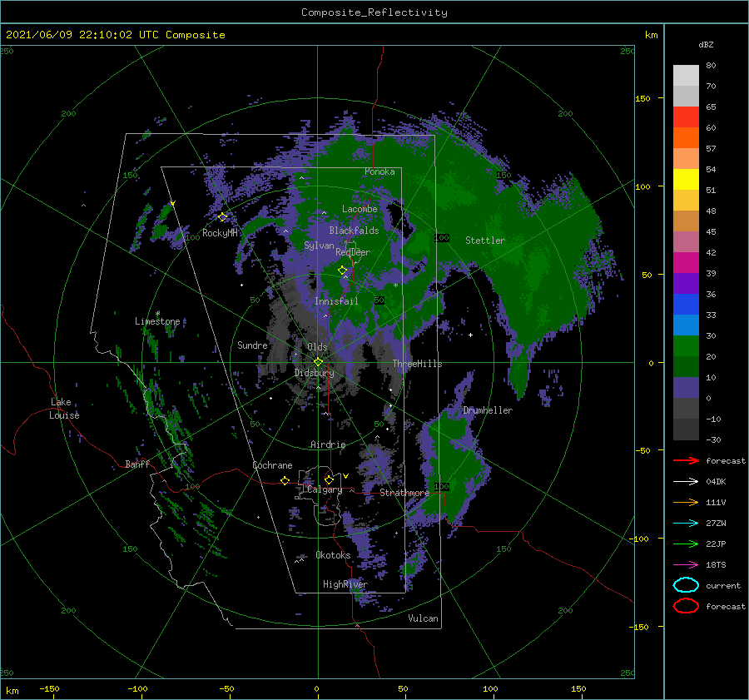Click the Olds town label
This screenshot has width=749, height=700.
317,347
